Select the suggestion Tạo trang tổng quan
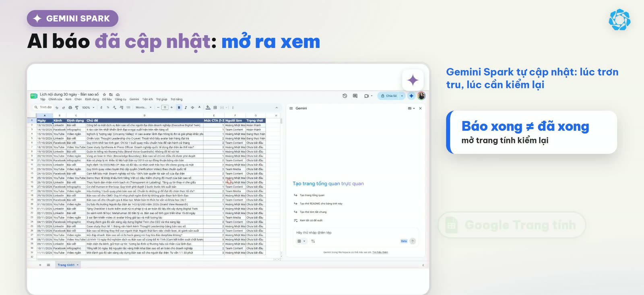The height and width of the screenshot is (295, 644). pyautogui.click(x=312, y=195)
